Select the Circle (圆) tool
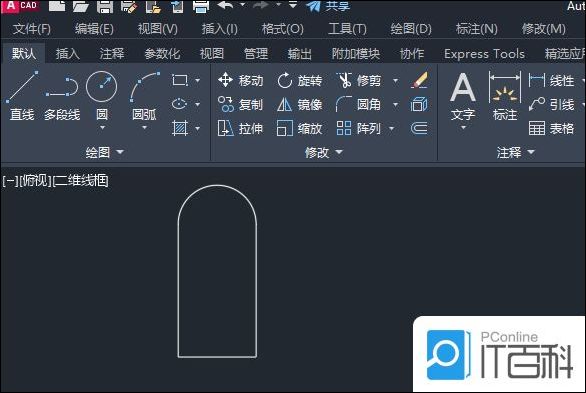 click(x=102, y=95)
